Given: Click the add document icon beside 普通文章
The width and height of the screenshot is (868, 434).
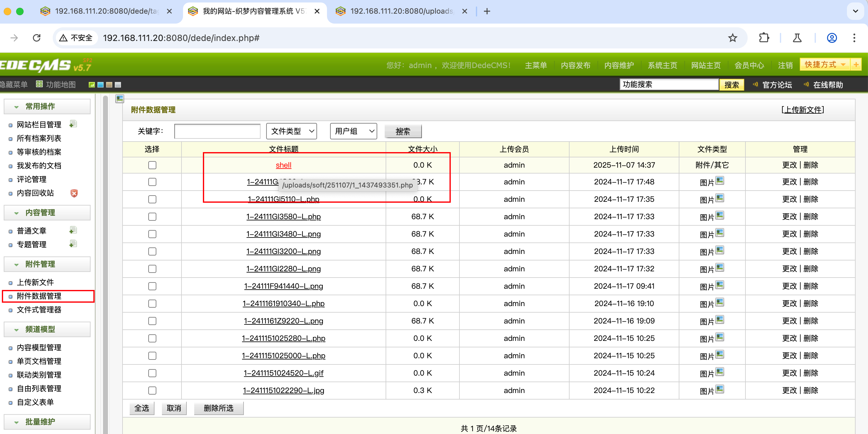Looking at the screenshot, I should (73, 230).
